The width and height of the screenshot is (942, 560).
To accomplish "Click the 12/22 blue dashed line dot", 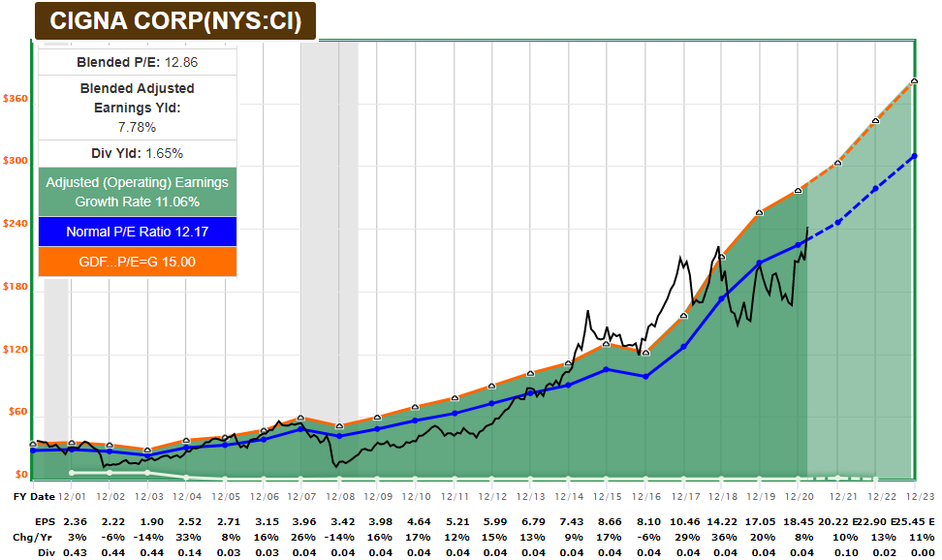I will [x=876, y=189].
